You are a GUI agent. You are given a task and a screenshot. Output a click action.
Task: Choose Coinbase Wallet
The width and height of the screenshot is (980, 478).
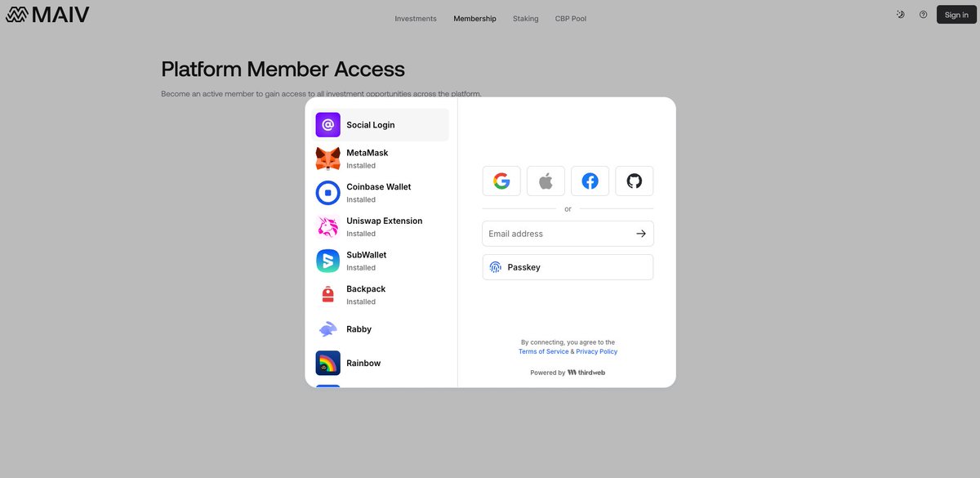point(381,193)
